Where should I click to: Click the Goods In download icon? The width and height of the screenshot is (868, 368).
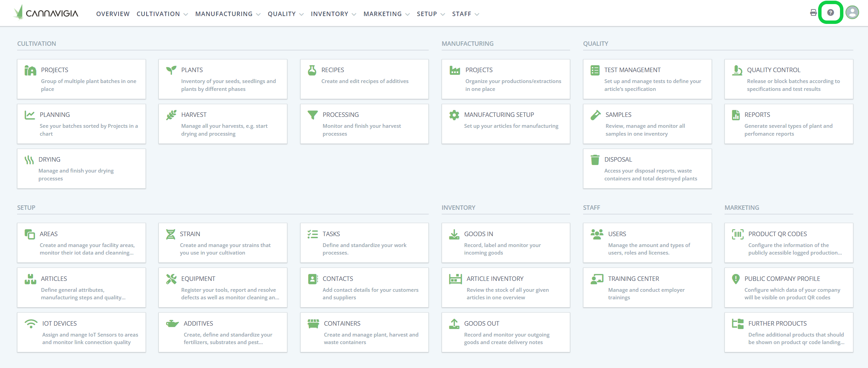[454, 234]
